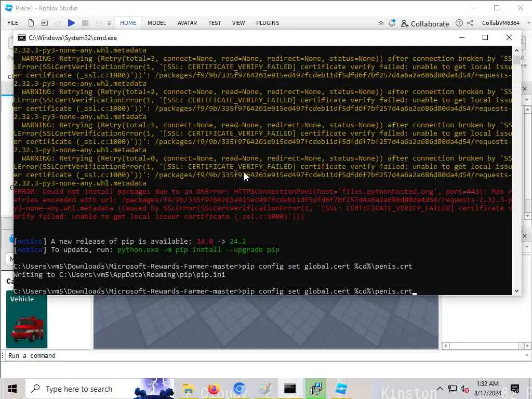The height and width of the screenshot is (399, 532).
Task: Switch to the PLUGINS ribbon tab
Action: coord(268,23)
